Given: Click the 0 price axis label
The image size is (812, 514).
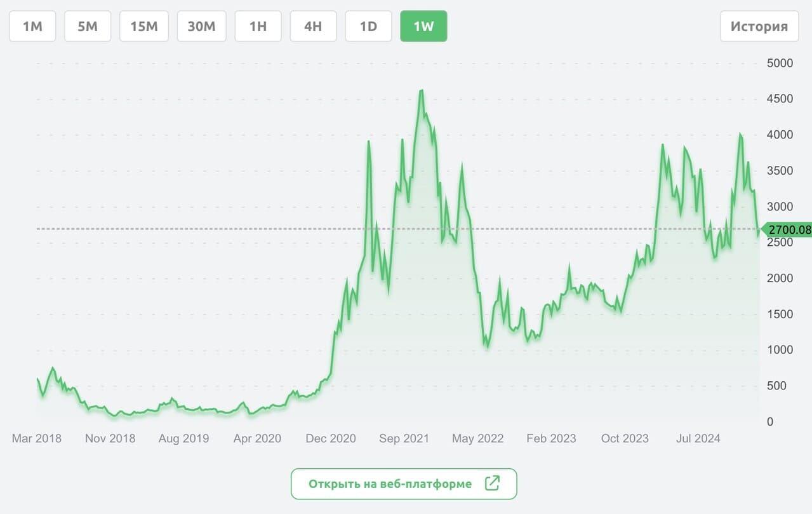Looking at the screenshot, I should [769, 422].
